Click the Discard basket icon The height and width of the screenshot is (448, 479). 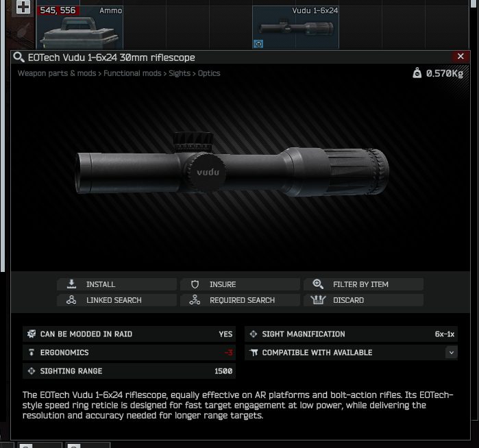(x=318, y=300)
